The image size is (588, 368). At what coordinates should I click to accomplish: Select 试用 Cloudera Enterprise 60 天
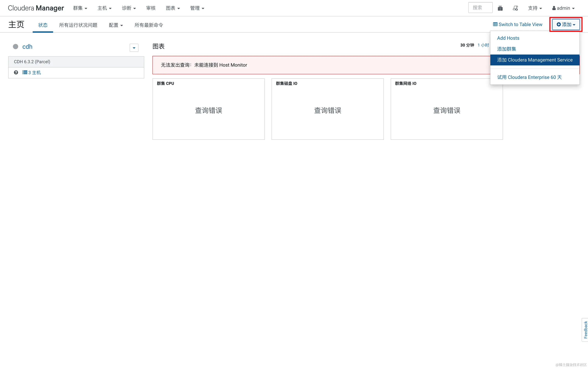click(535, 77)
